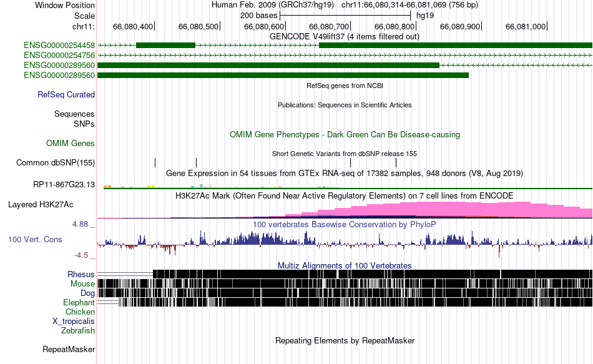
Task: Select the Dog alignment row label
Action: [x=87, y=293]
